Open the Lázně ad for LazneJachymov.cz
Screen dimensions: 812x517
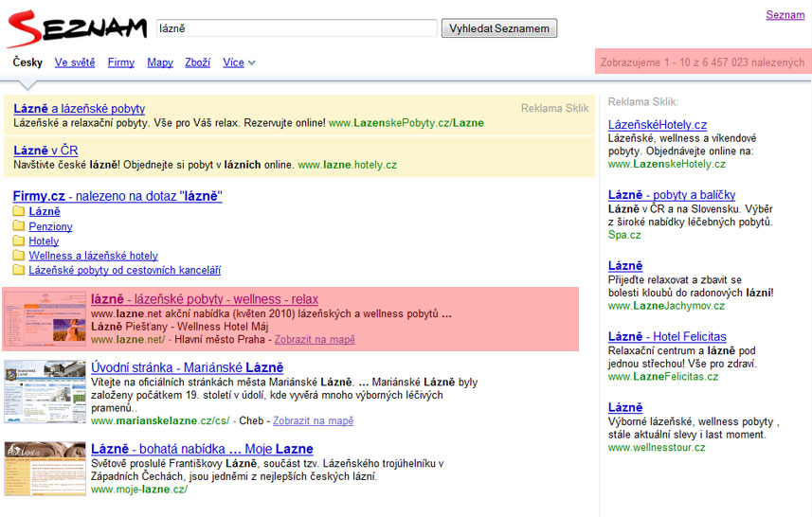tap(625, 266)
